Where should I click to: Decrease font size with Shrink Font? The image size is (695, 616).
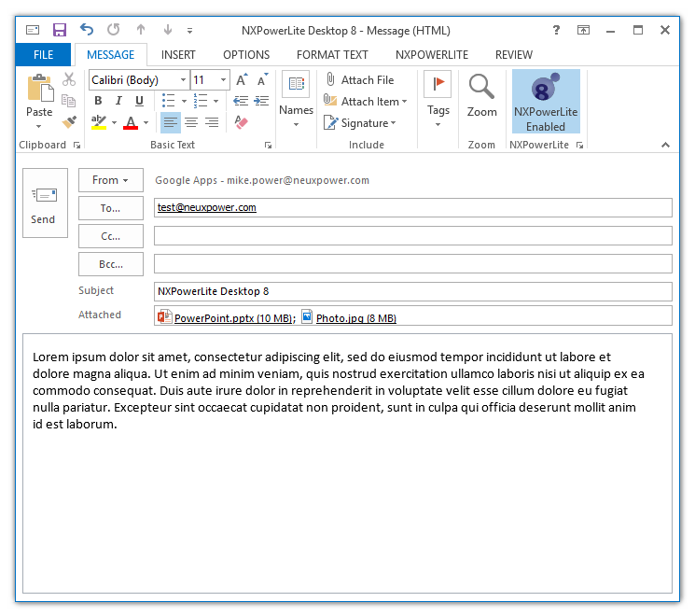pyautogui.click(x=262, y=80)
